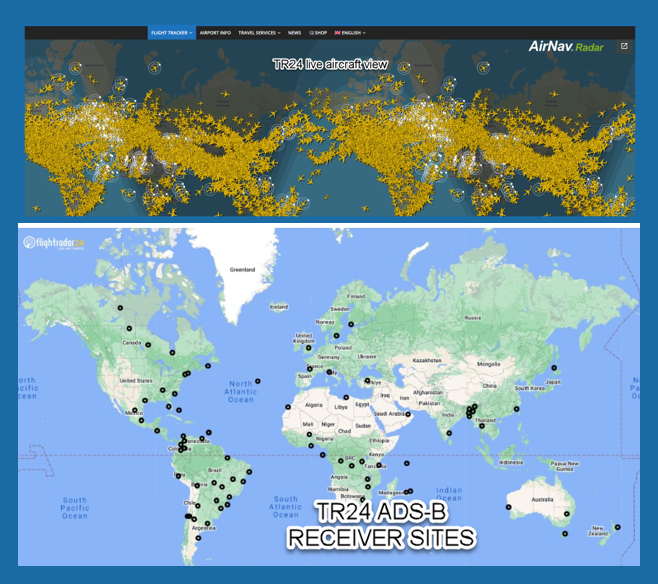Click the Flightradar24 logo on map
This screenshot has height=584, width=658.
coord(55,242)
